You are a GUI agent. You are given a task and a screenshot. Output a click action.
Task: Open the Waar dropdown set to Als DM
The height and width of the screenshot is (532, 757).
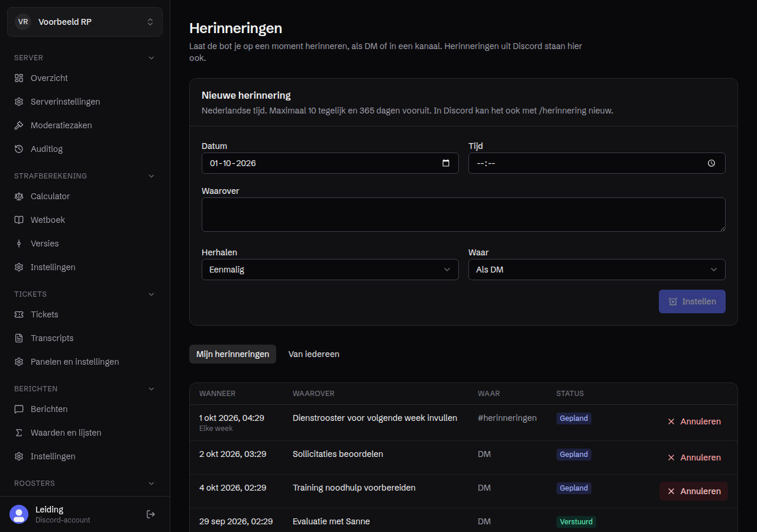(x=597, y=270)
